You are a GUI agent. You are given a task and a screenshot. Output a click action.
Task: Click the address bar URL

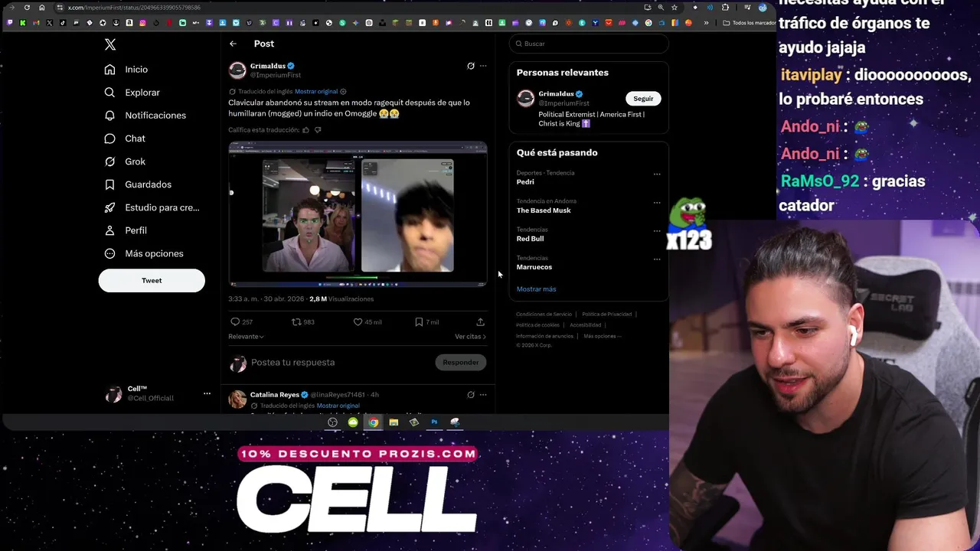(x=134, y=8)
